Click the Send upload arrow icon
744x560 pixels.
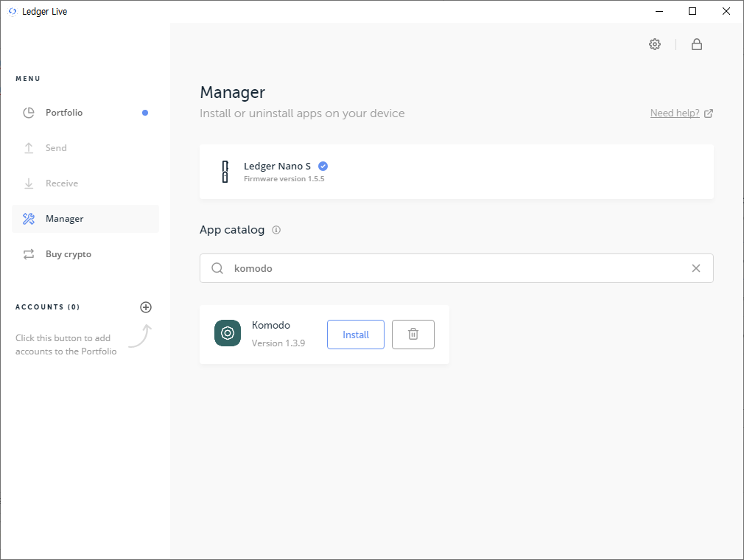[x=29, y=148]
